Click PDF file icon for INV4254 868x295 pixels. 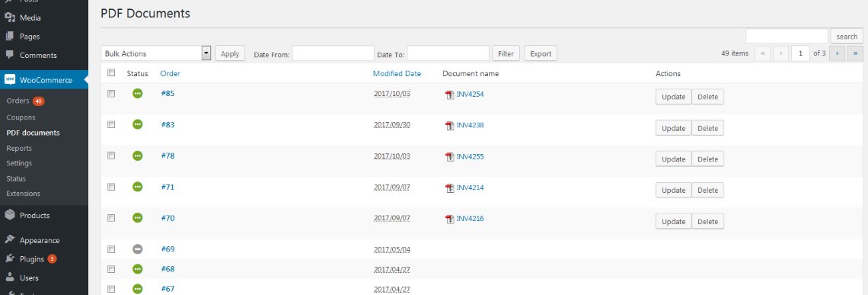click(449, 95)
